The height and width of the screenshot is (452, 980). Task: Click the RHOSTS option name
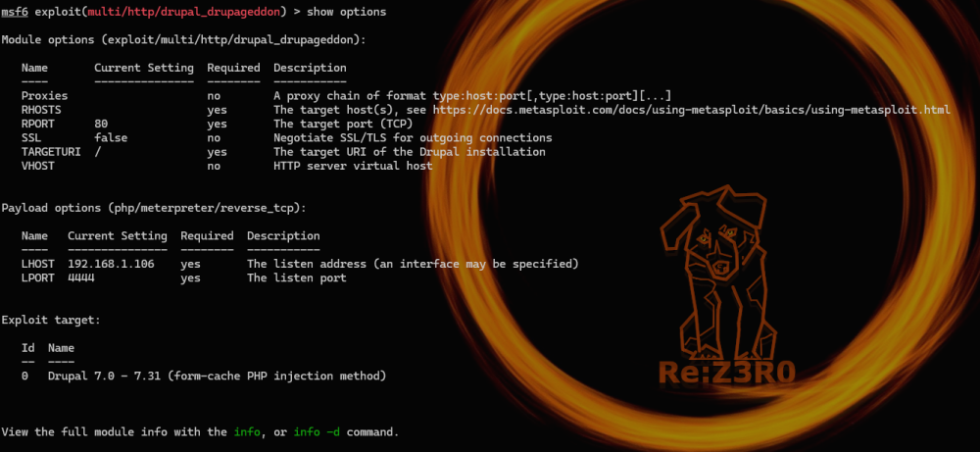pos(41,110)
